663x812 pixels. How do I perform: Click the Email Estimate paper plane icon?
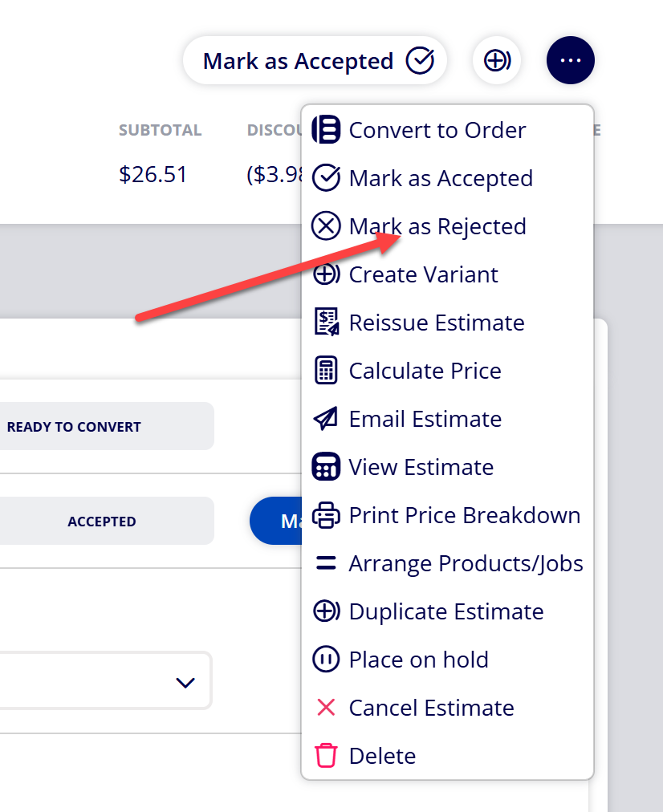[326, 418]
